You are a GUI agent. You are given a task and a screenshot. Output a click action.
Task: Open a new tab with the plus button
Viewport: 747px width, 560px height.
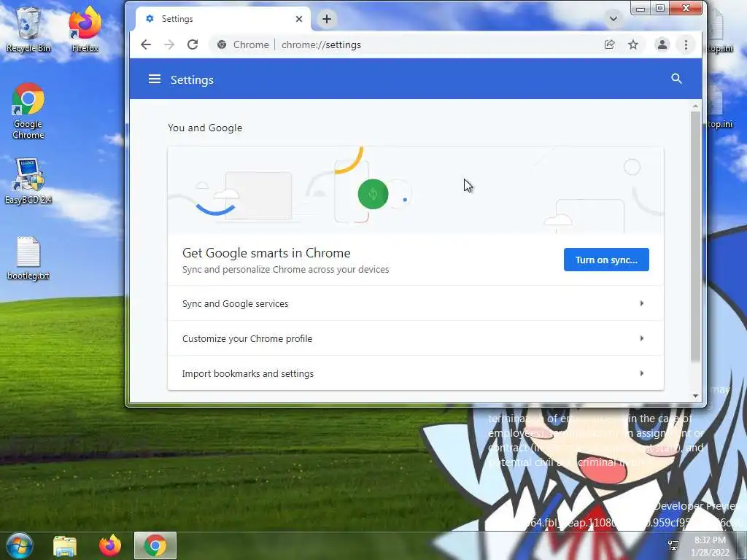click(x=327, y=19)
